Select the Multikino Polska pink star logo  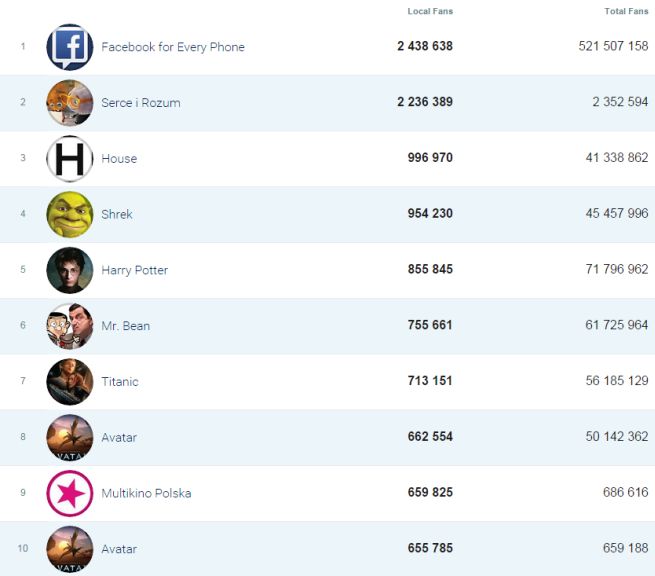click(69, 493)
